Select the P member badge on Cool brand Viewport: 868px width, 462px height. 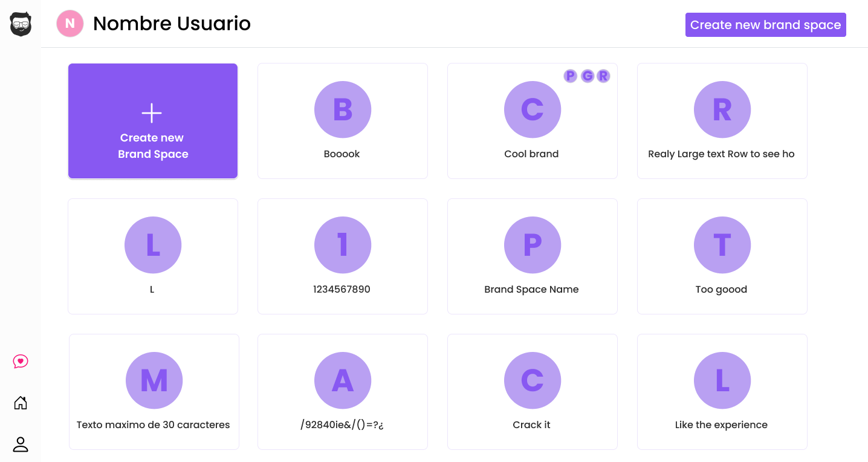[570, 76]
